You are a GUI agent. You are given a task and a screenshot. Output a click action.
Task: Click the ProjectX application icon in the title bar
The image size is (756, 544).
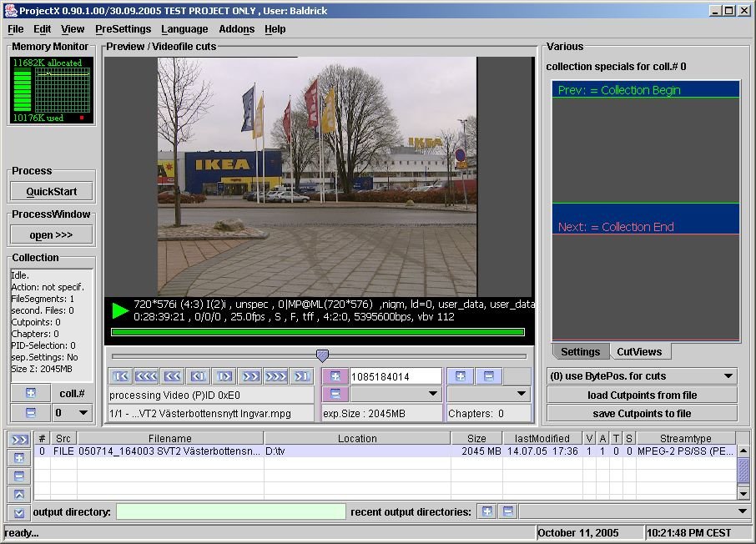[11, 11]
